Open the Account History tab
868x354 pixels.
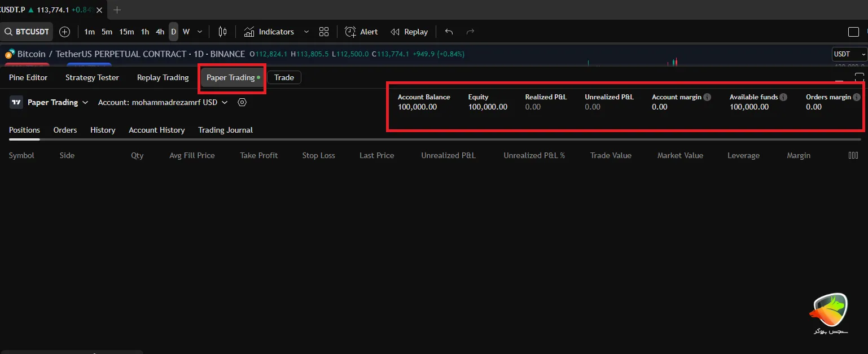pos(156,130)
